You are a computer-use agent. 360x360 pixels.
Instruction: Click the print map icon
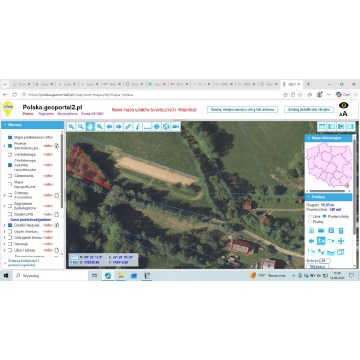click(x=157, y=127)
